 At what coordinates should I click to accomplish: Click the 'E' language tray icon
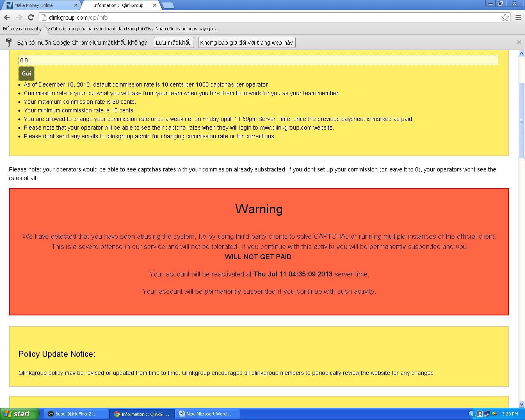479,414
